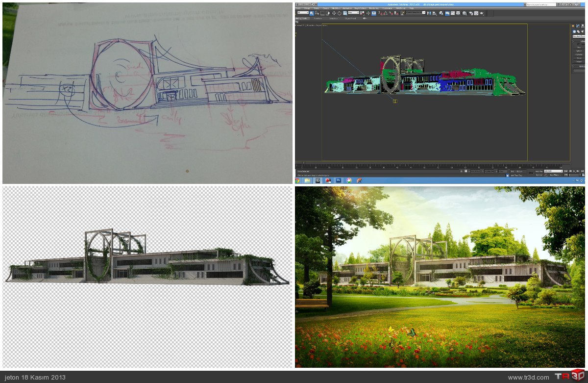Click the Teapot primitive button
Viewport: 588px width, 383px height.
point(579,61)
